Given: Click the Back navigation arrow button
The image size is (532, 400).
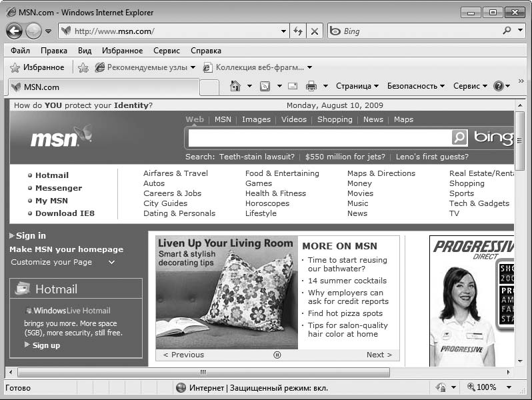Looking at the screenshot, I should click(x=14, y=31).
